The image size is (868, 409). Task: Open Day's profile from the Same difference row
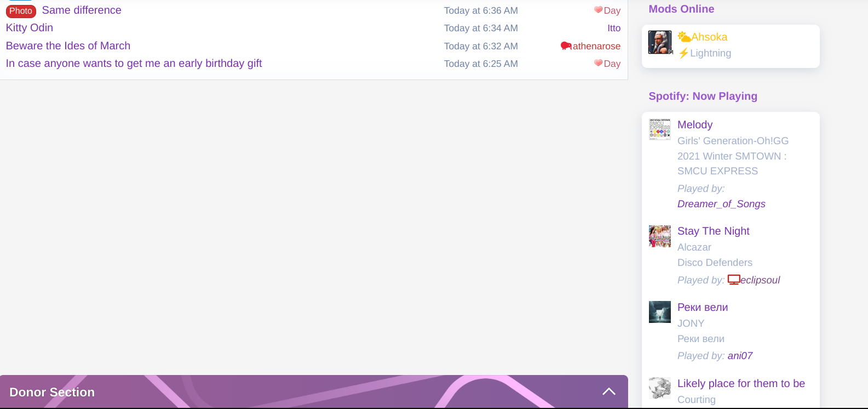tap(612, 10)
